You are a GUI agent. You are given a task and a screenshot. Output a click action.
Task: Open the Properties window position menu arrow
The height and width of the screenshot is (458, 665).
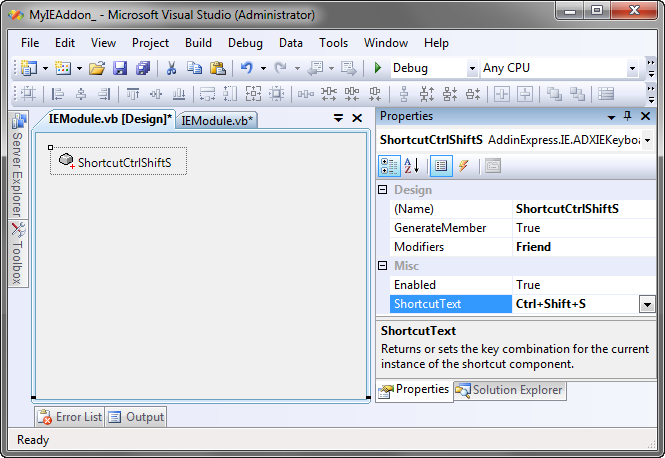coord(611,117)
